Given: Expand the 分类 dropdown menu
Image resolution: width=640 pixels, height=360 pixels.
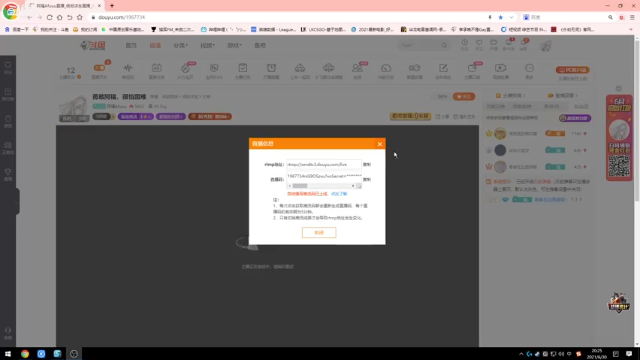Looking at the screenshot, I should [x=180, y=45].
